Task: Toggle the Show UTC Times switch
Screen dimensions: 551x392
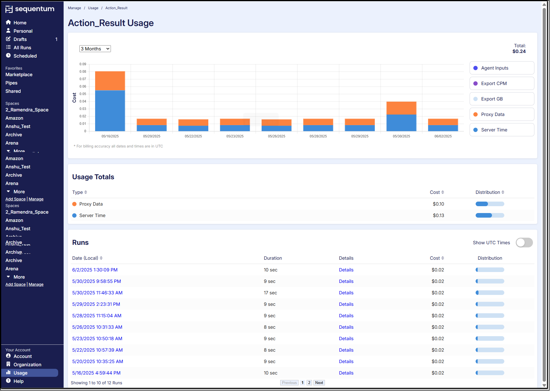Action: [x=524, y=243]
